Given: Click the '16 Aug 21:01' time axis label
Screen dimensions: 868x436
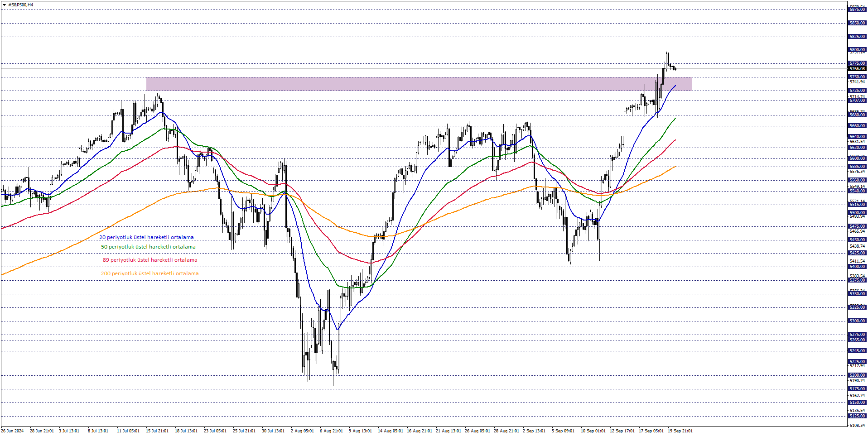Looking at the screenshot, I should [x=419, y=431].
